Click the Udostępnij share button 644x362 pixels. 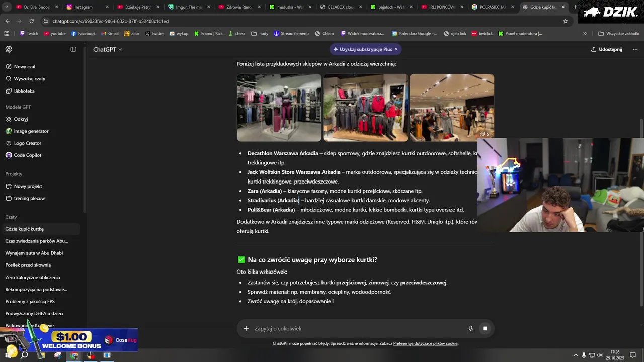pos(606,49)
